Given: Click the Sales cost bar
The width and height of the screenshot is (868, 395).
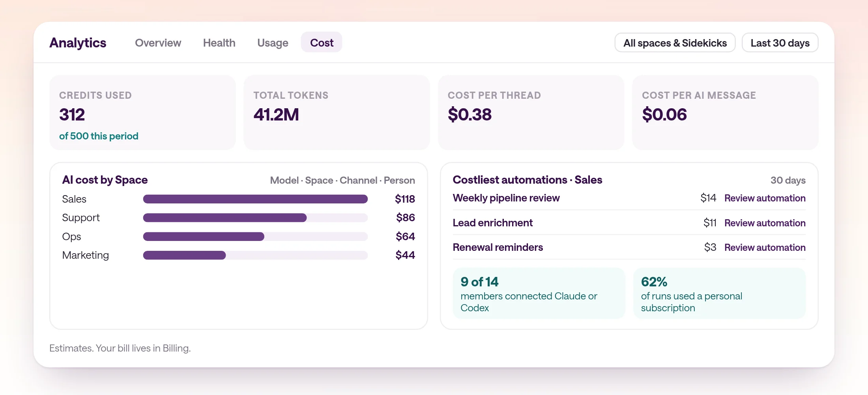Looking at the screenshot, I should (x=255, y=199).
